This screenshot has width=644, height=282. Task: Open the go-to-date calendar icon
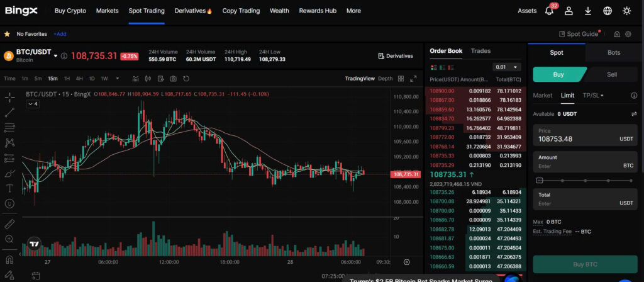click(x=36, y=276)
